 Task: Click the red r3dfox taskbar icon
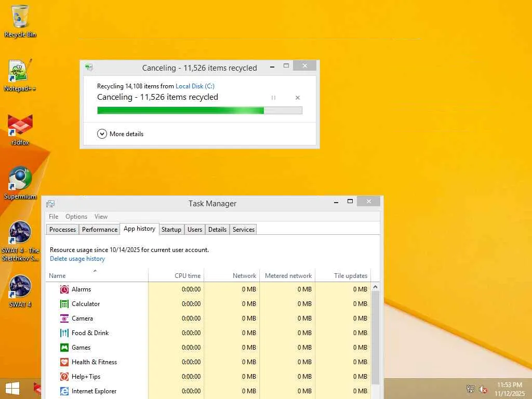(x=37, y=388)
